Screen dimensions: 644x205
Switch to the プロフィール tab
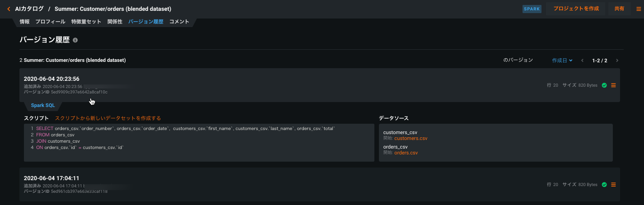50,22
